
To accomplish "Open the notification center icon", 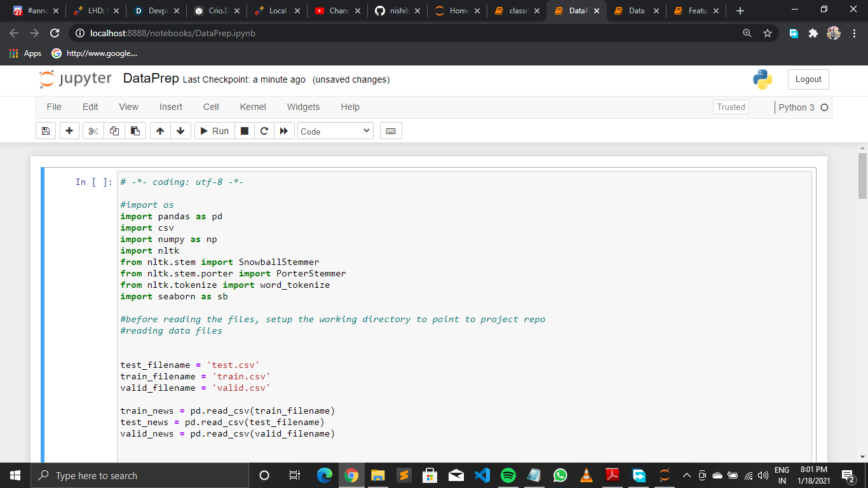I will pyautogui.click(x=848, y=475).
